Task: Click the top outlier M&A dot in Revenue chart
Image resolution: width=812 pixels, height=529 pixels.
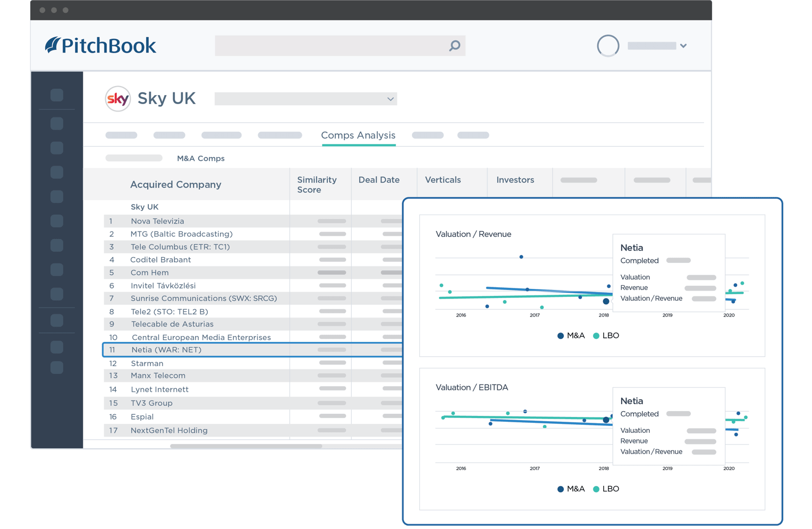Action: [521, 257]
